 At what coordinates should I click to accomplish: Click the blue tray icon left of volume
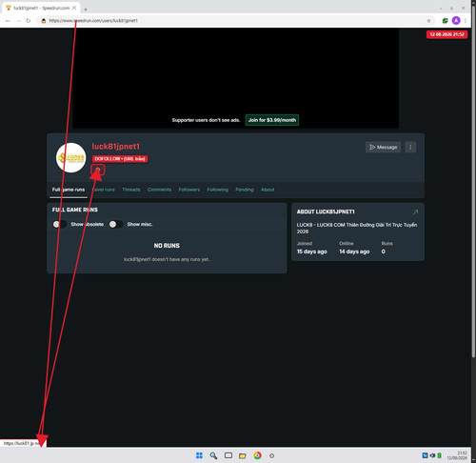(x=425, y=455)
